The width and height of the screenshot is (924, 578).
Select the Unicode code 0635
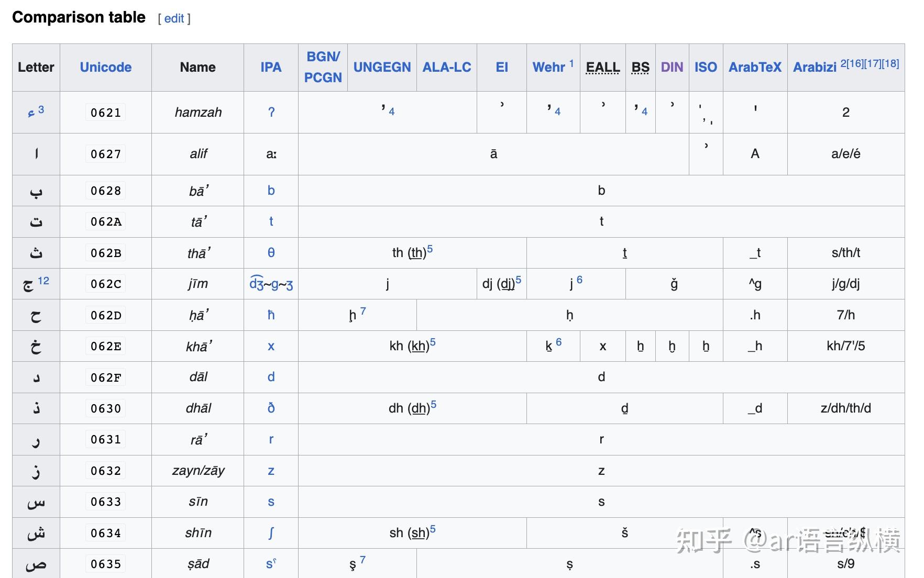tap(105, 564)
